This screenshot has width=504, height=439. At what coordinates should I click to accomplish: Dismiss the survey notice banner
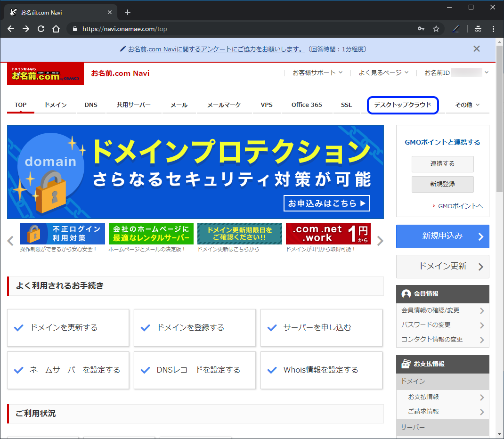pyautogui.click(x=476, y=49)
